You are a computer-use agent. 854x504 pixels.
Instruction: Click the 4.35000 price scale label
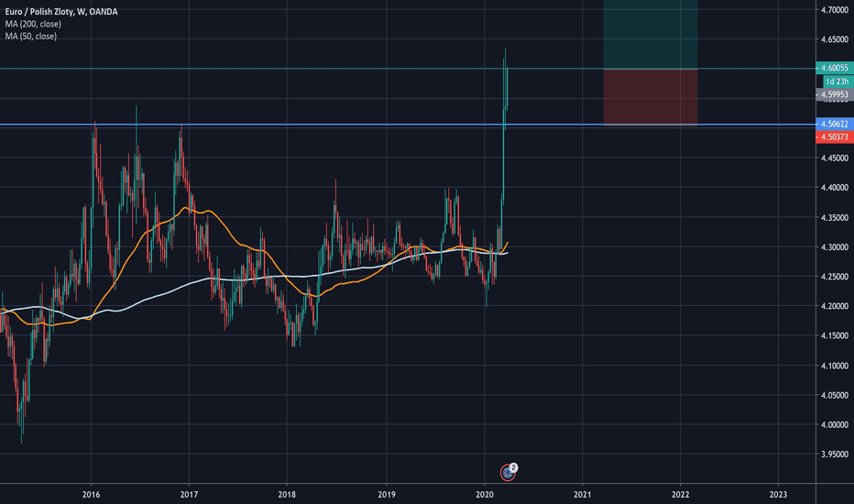pyautogui.click(x=835, y=217)
